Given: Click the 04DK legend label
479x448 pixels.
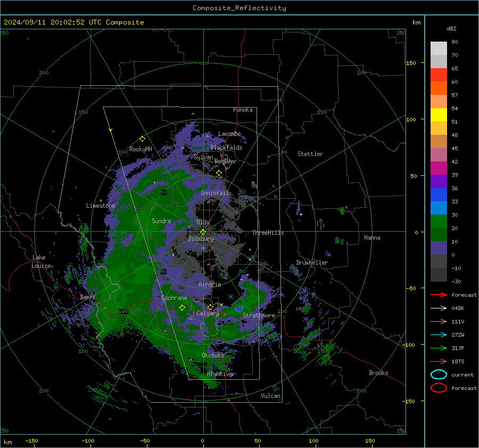Looking at the screenshot, I should point(458,308).
